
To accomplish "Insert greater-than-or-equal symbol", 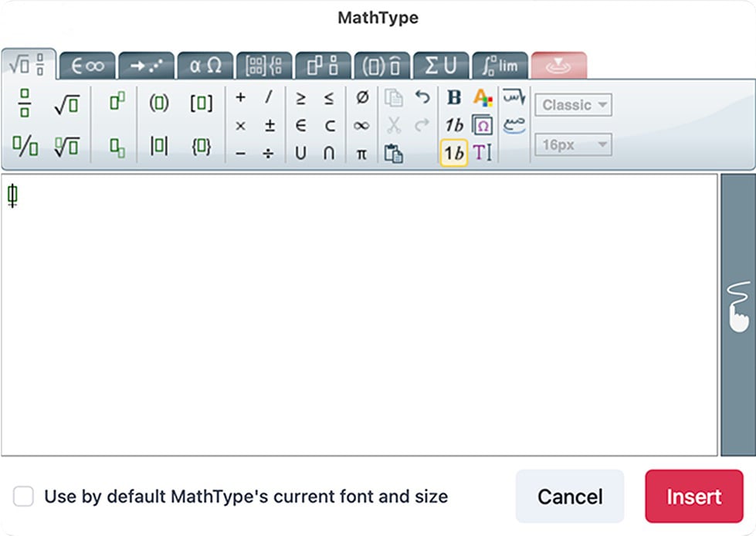I will [300, 98].
